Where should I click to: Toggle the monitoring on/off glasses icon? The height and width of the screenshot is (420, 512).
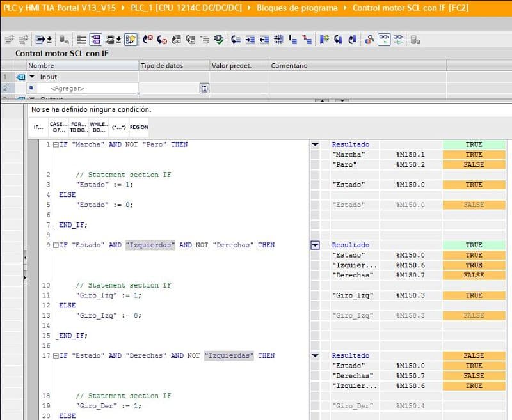(x=384, y=40)
